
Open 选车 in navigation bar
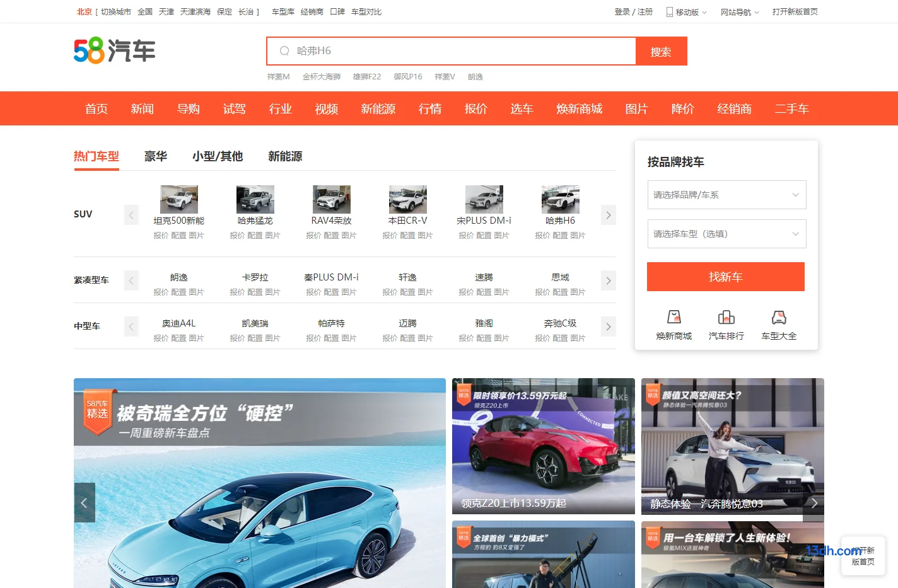(x=522, y=108)
